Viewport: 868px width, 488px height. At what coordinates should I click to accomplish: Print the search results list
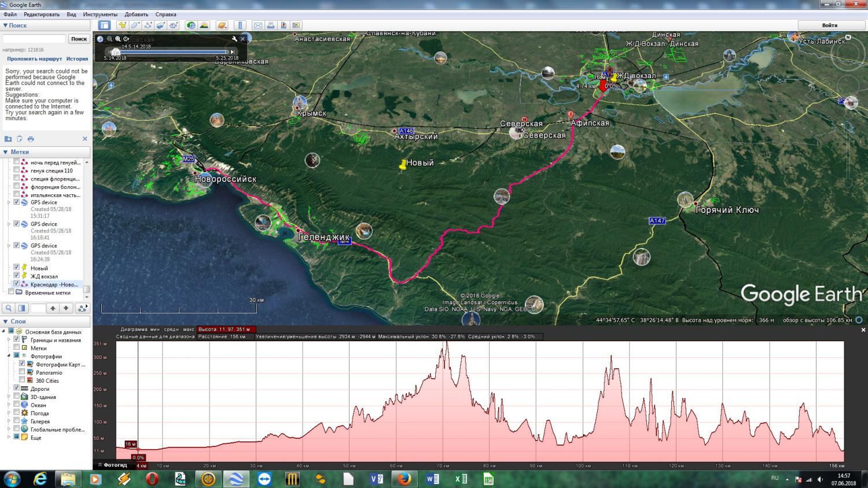coord(31,139)
